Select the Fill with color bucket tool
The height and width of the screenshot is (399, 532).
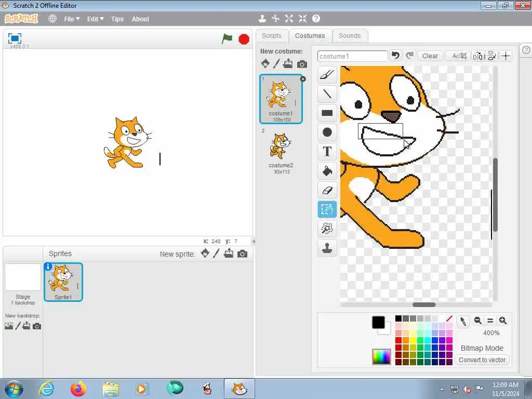pos(327,170)
